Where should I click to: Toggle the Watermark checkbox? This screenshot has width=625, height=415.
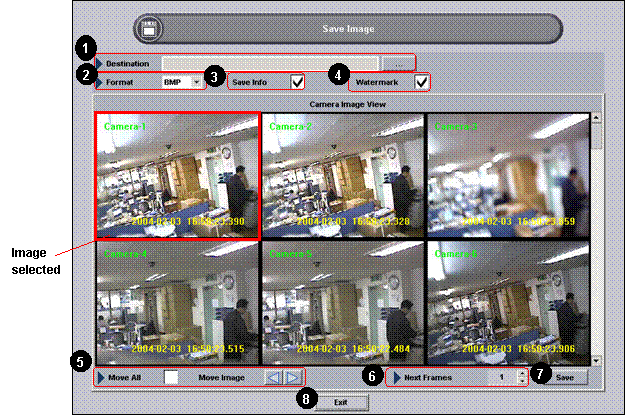tap(421, 82)
